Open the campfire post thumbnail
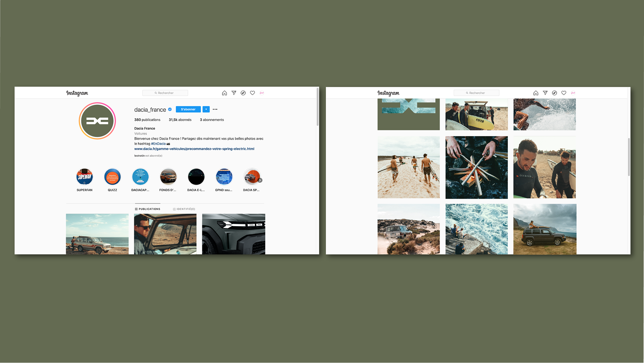Viewport: 644px width, 363px height. (476, 167)
